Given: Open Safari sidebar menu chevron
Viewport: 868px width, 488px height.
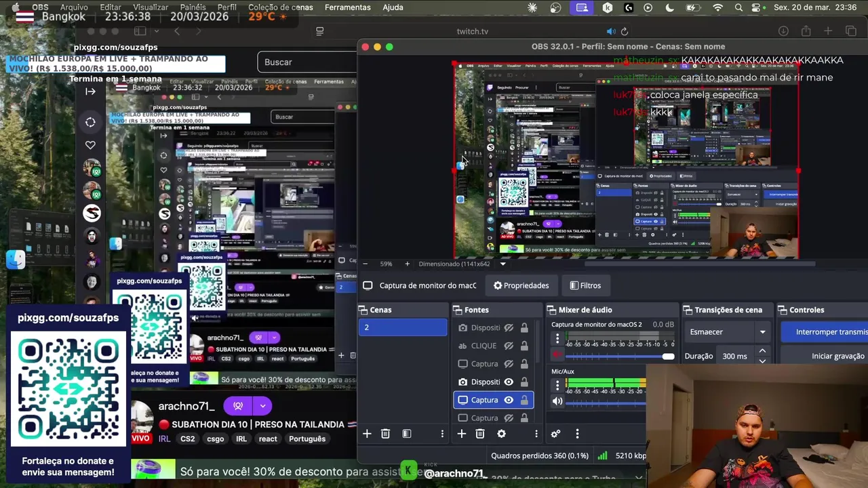Looking at the screenshot, I should tap(156, 31).
